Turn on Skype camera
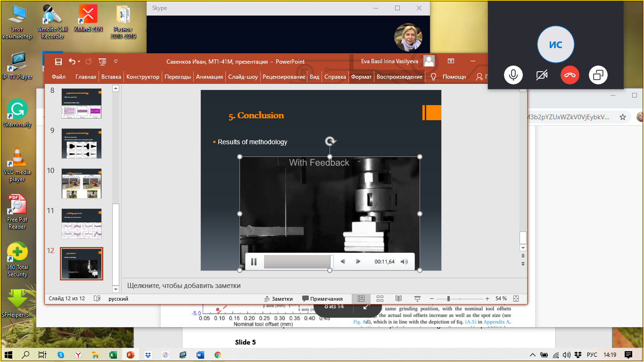644x362 pixels. click(542, 75)
